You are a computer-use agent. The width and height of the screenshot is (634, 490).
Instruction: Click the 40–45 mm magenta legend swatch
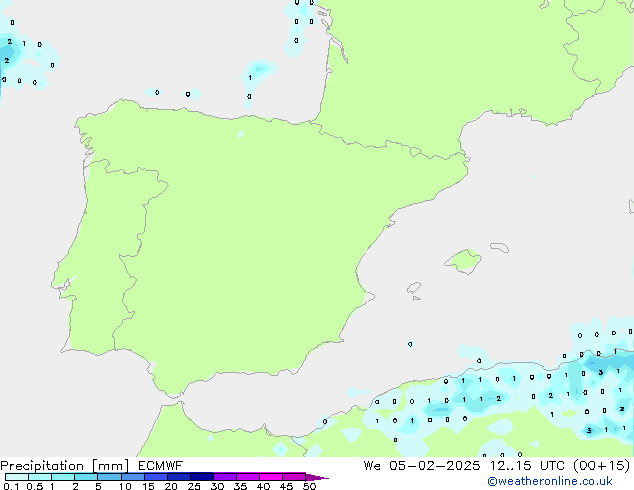click(271, 477)
